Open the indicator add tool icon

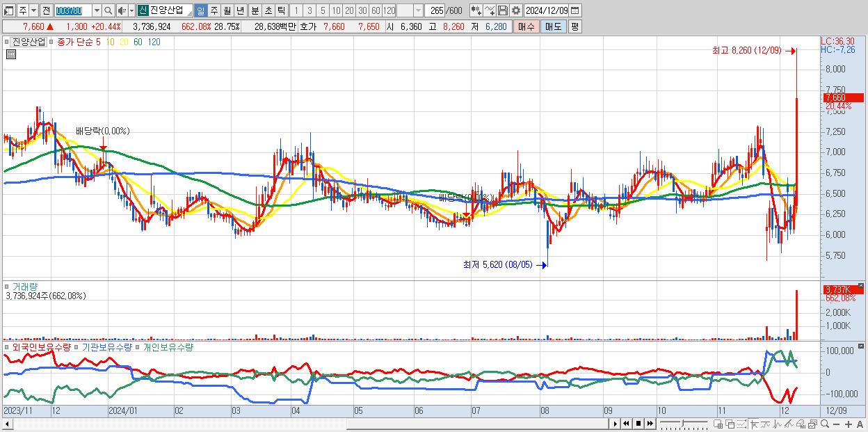(x=475, y=10)
